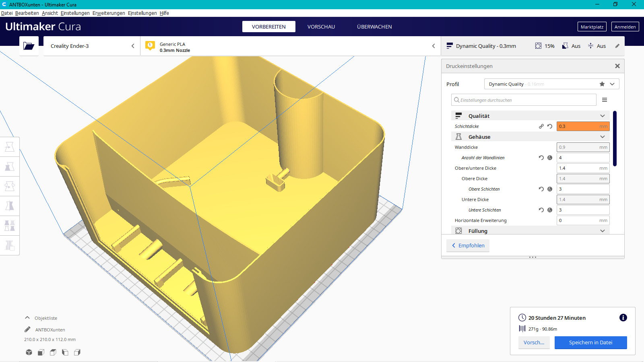This screenshot has height=362, width=644.
Task: Open the Erweiterungen menu
Action: 109,13
